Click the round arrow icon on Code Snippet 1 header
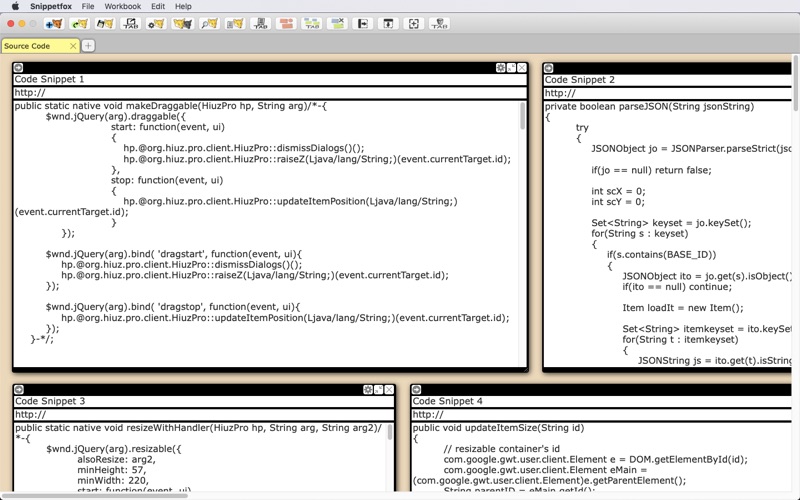Image resolution: width=800 pixels, height=500 pixels. point(18,67)
